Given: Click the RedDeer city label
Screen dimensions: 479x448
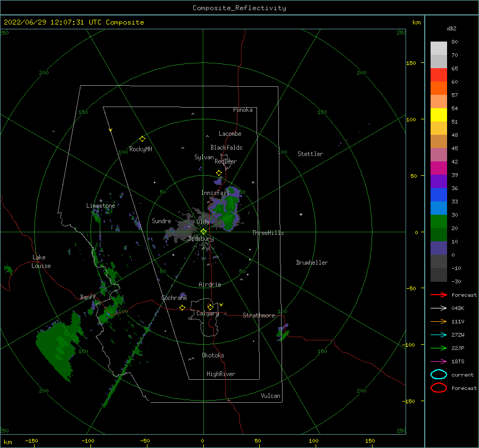Looking at the screenshot, I should [x=226, y=161].
